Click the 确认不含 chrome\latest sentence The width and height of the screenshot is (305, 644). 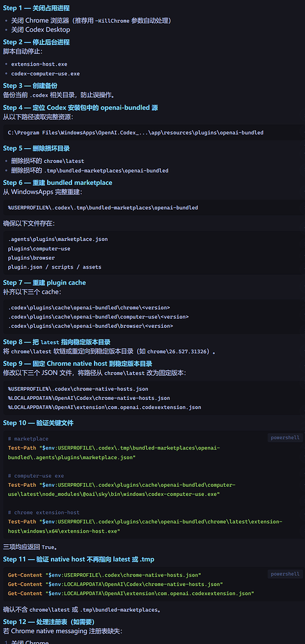(82, 609)
